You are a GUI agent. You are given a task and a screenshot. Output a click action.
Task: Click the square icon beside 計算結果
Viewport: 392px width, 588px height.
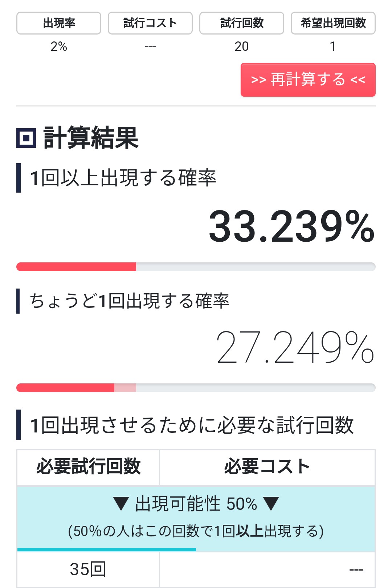point(26,138)
